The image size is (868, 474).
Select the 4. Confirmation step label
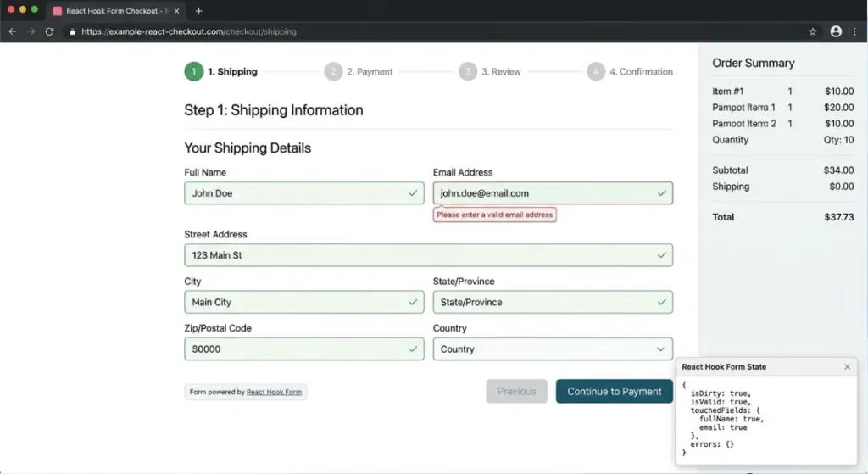(x=641, y=71)
